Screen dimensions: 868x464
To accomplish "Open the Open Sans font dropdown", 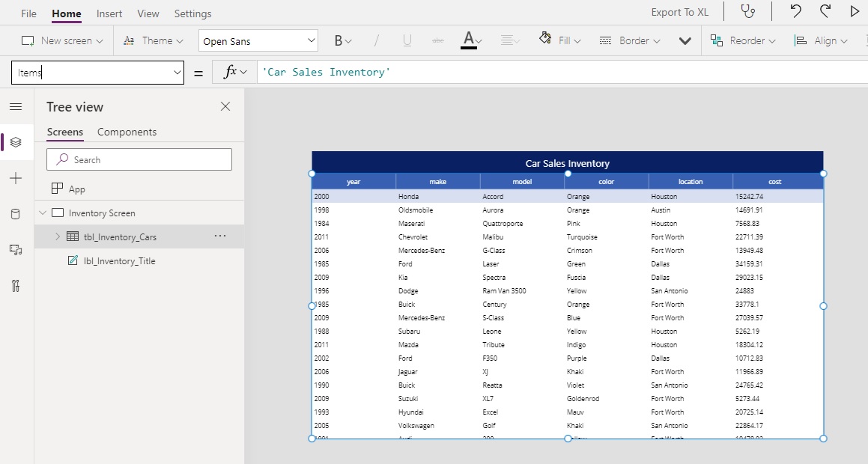I will pos(258,40).
